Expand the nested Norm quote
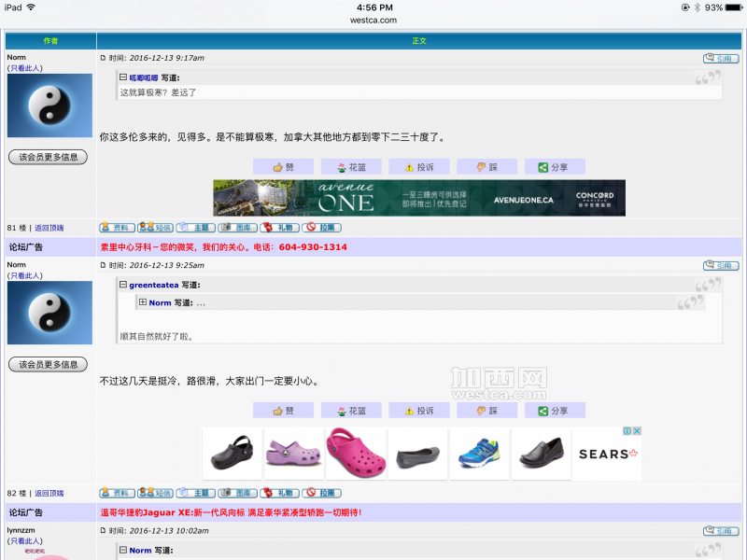Image resolution: width=747 pixels, height=560 pixels. (143, 302)
